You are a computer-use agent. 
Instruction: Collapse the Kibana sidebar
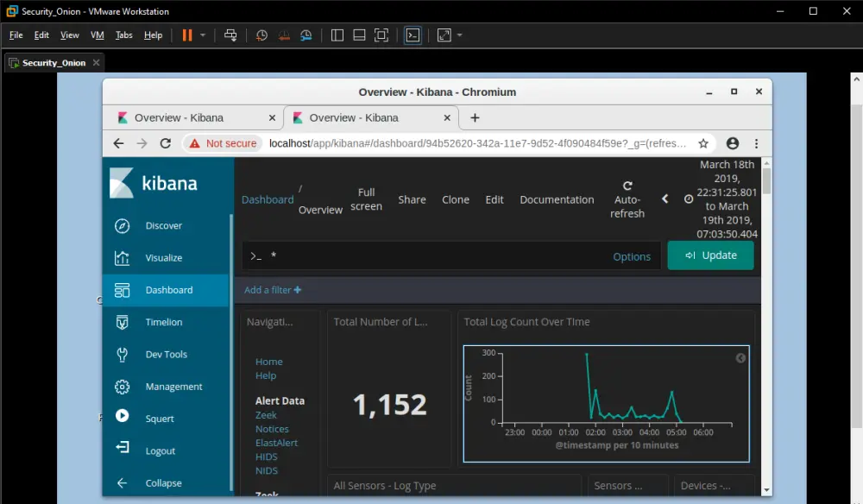coord(165,483)
